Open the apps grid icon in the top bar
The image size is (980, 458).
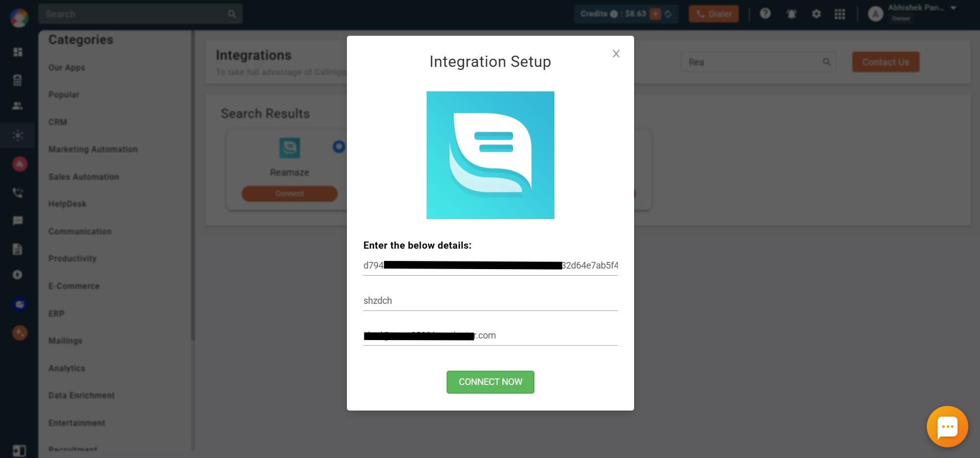[839, 14]
